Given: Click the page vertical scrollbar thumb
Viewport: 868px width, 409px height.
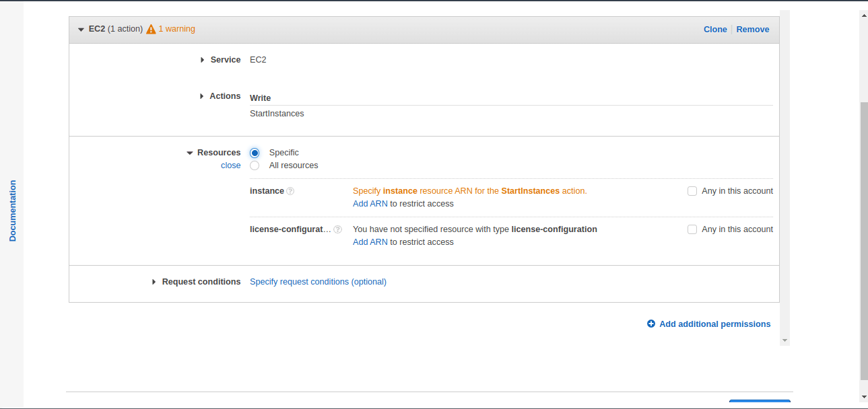Looking at the screenshot, I should (864, 240).
